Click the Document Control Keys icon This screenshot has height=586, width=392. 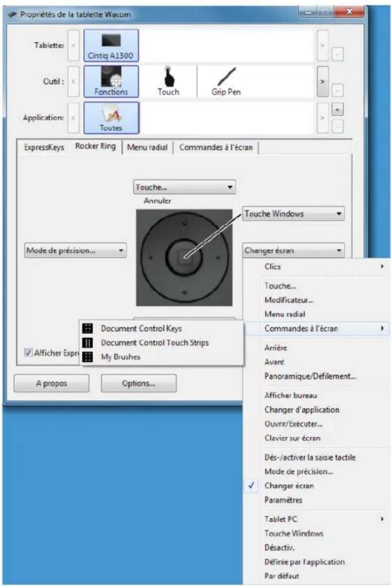click(x=88, y=328)
